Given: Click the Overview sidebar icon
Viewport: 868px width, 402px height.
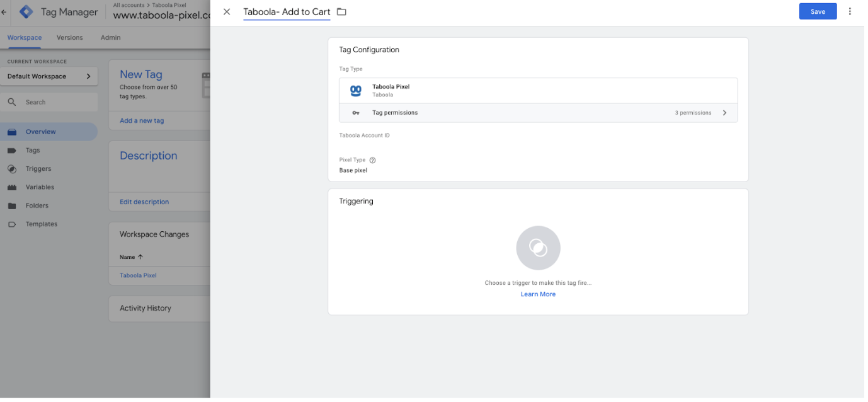Looking at the screenshot, I should tap(12, 132).
